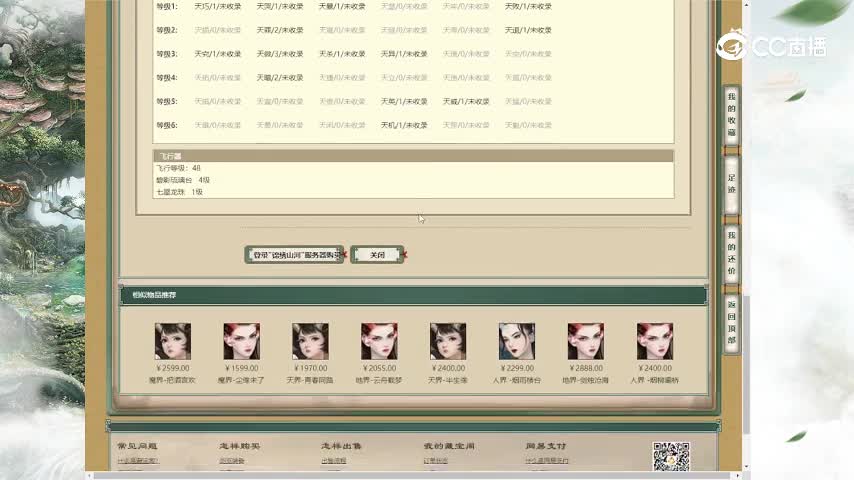
Task: Click the 关闭 button
Action: click(x=377, y=254)
